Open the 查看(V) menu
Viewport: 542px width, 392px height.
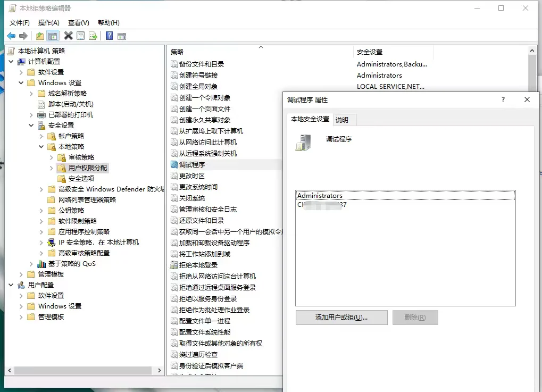(77, 22)
